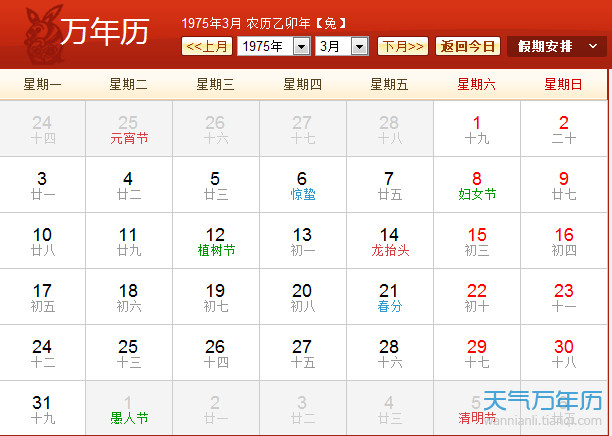Viewport: 612px width, 436px height.
Task: Select March 21 春分
Action: (x=390, y=297)
